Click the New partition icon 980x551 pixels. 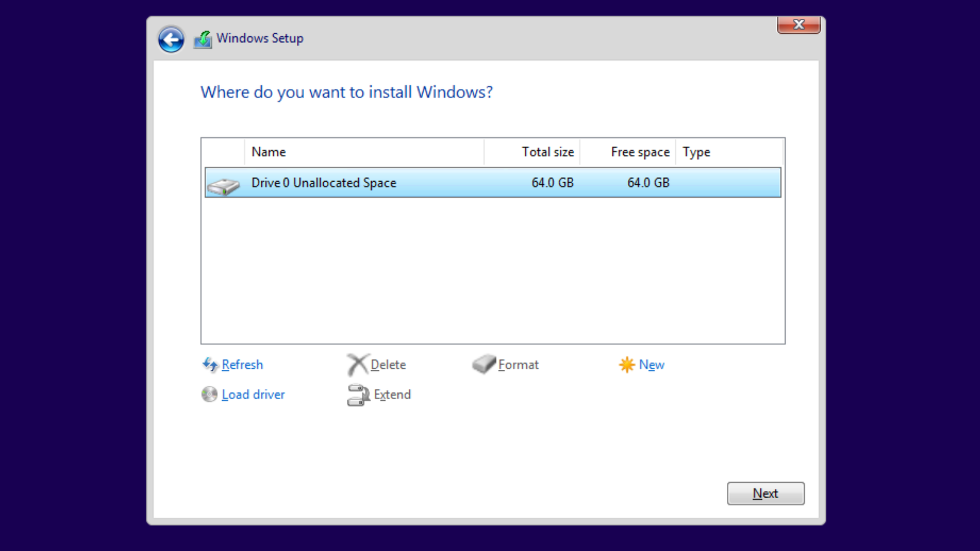coord(626,365)
